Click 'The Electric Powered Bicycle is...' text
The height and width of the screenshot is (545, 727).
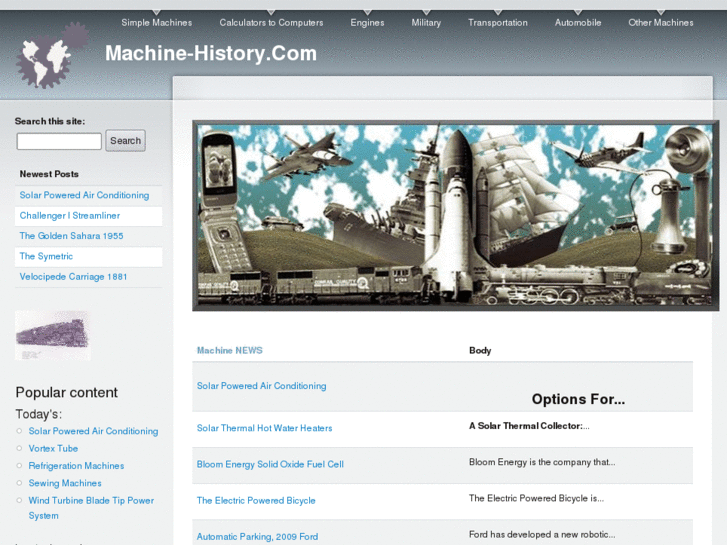(536, 498)
